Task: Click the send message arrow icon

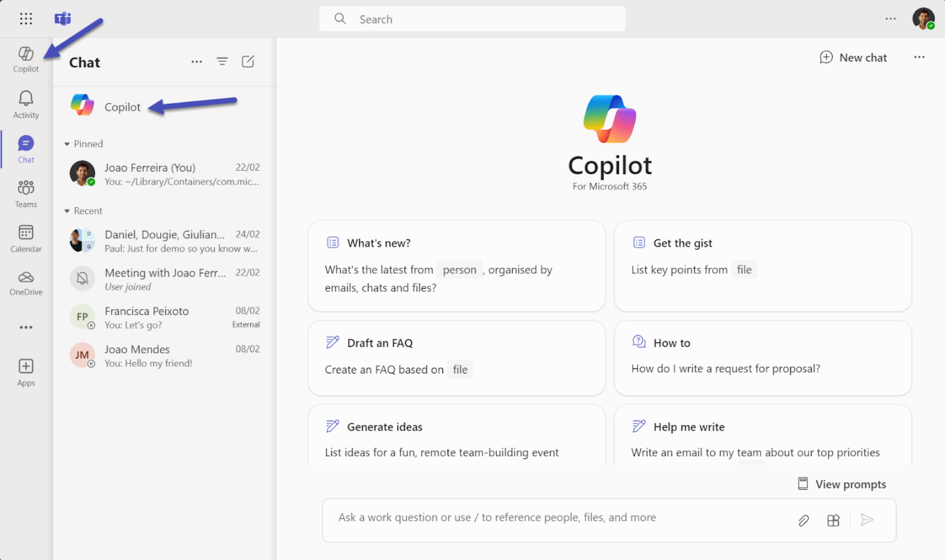Action: (x=867, y=520)
